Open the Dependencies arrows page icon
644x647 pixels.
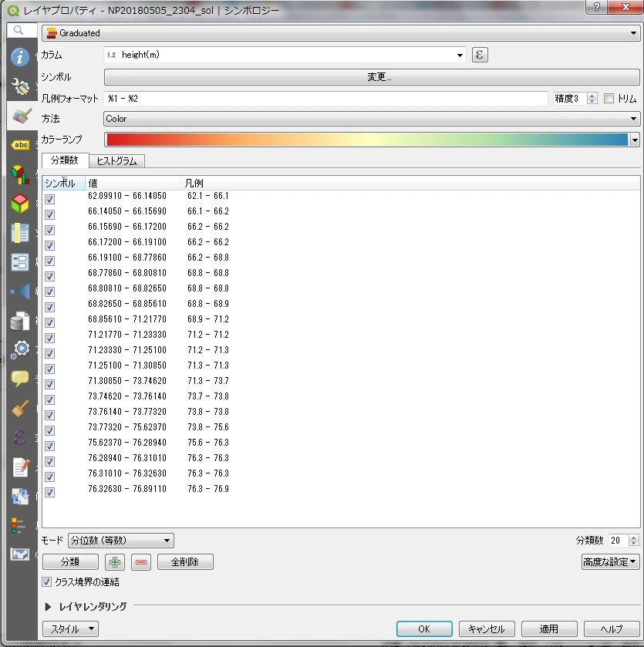click(20, 497)
